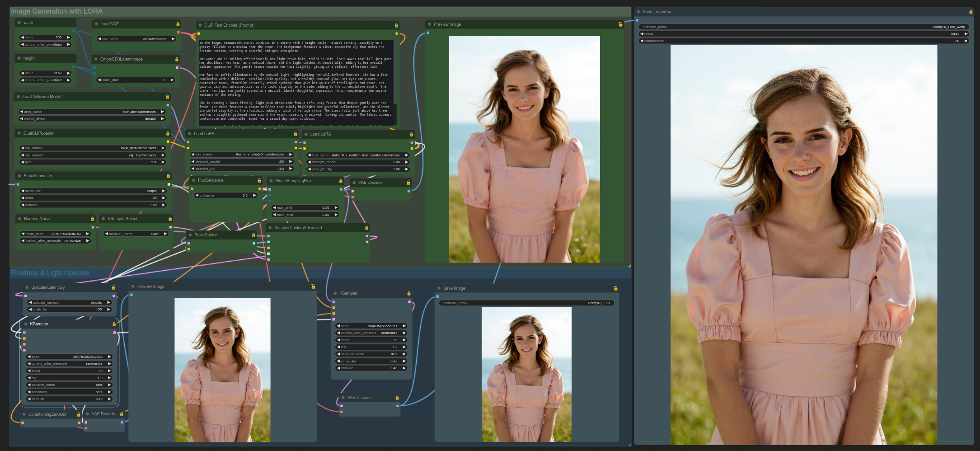The image size is (980, 451).
Task: Adjust the guidance 3.2 value slider
Action: [x=226, y=196]
